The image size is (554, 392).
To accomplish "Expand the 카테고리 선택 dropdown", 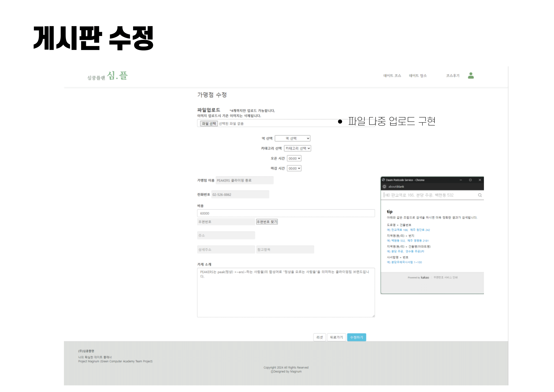I will [297, 149].
